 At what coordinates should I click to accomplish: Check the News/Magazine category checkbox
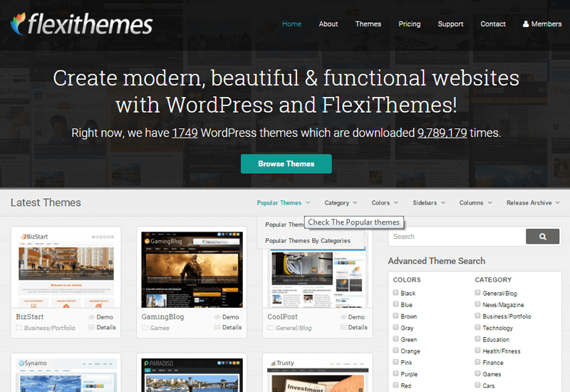pos(477,304)
